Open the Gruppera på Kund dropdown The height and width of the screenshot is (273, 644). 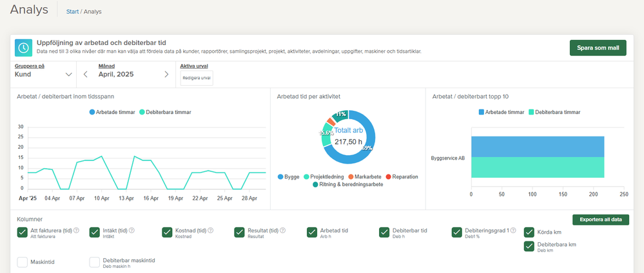click(x=43, y=74)
